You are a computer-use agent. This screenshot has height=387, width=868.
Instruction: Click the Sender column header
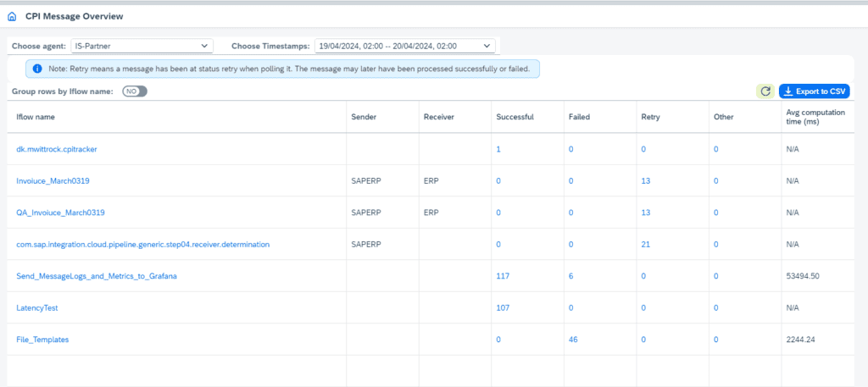coord(382,117)
